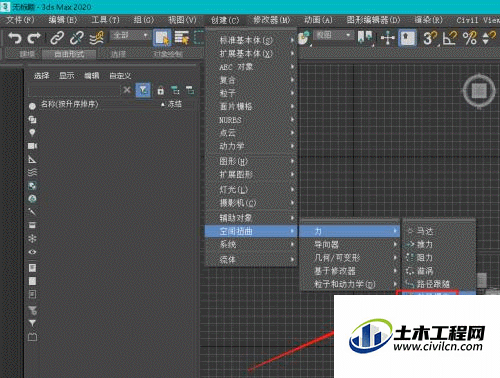
Task: Toggle the Angle Snap button
Action: 450,38
